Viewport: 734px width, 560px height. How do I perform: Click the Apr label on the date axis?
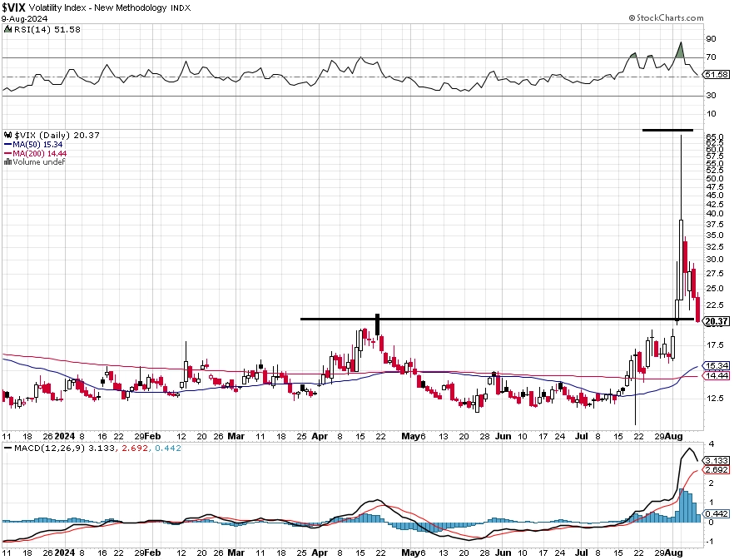click(x=320, y=436)
